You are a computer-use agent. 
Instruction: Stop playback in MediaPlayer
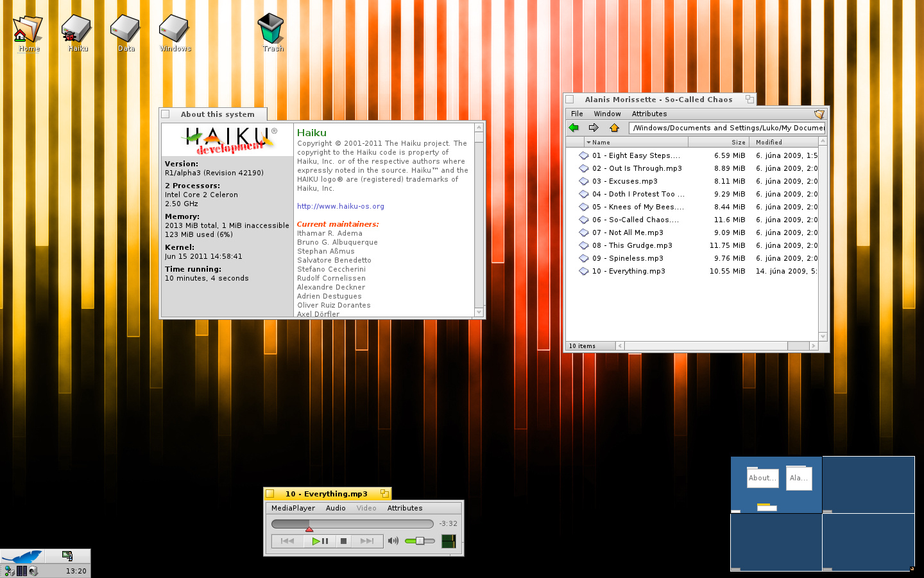pos(343,541)
